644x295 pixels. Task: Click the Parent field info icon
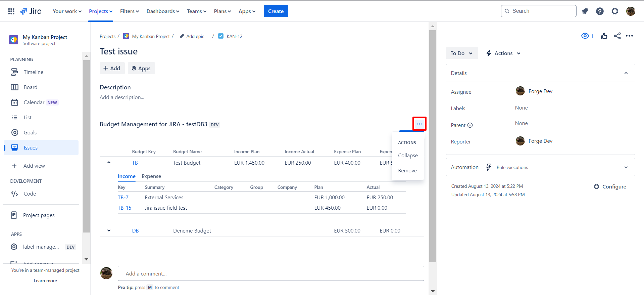[470, 125]
